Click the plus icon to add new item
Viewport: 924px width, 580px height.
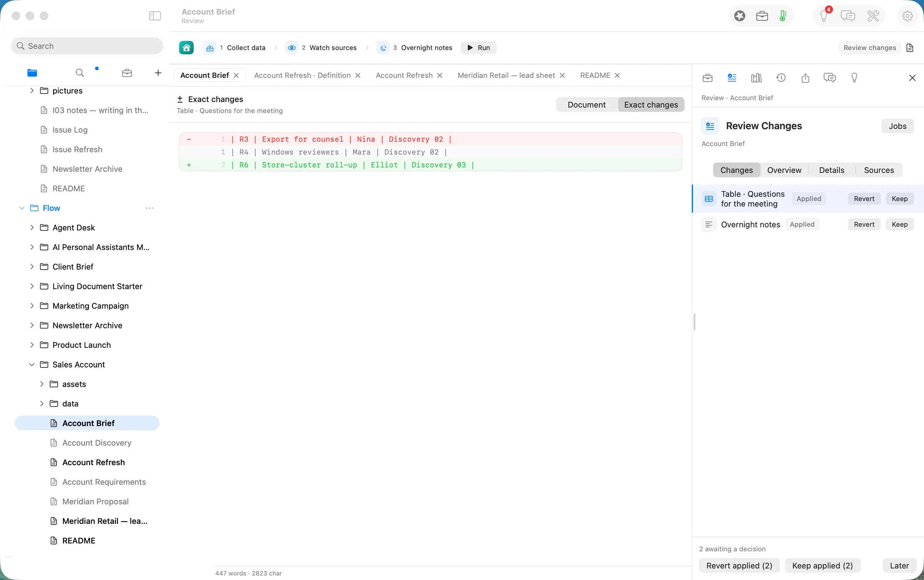158,73
